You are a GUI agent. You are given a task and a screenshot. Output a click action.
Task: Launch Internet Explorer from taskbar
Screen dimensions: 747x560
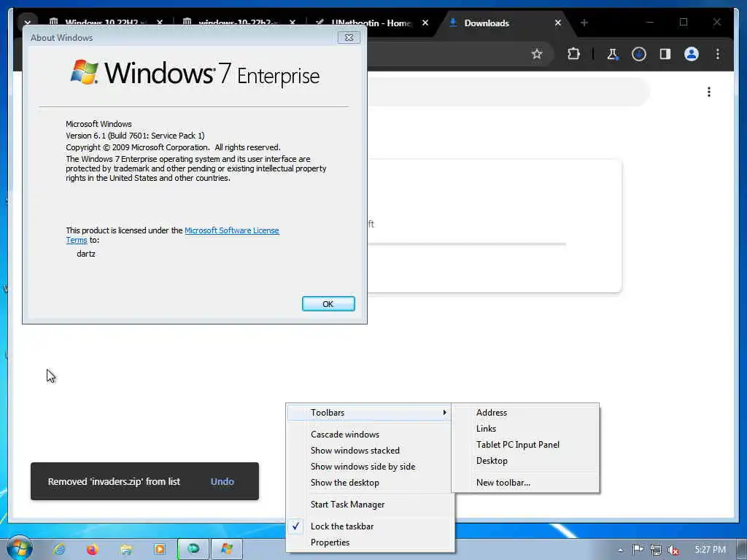tap(59, 549)
